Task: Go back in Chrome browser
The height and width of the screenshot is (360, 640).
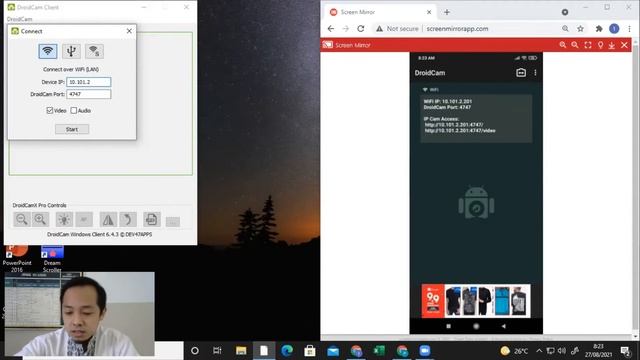Action: tap(331, 29)
